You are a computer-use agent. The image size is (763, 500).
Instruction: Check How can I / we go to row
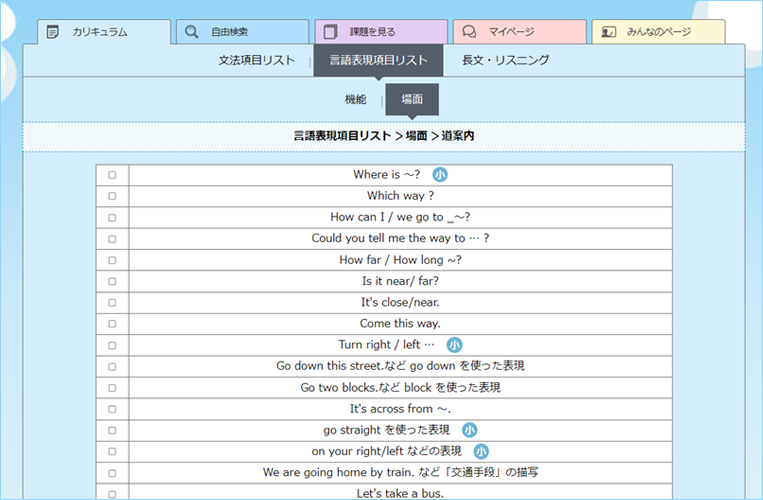tap(112, 217)
